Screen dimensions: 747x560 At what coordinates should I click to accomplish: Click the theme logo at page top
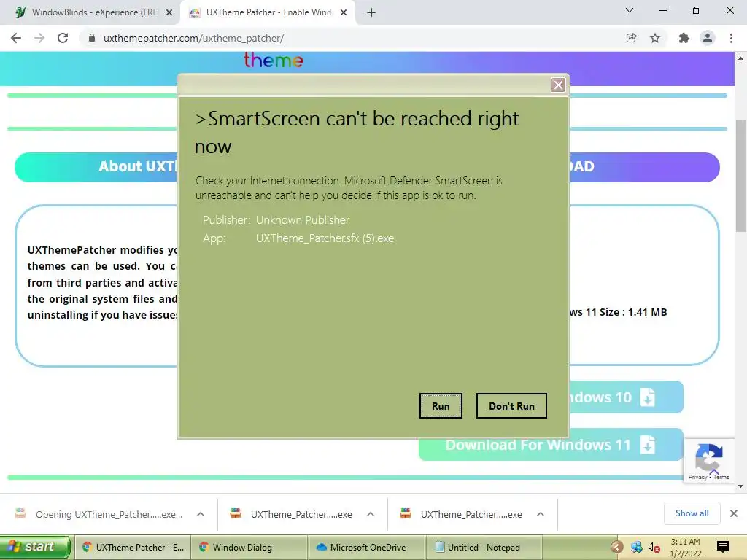[274, 61]
